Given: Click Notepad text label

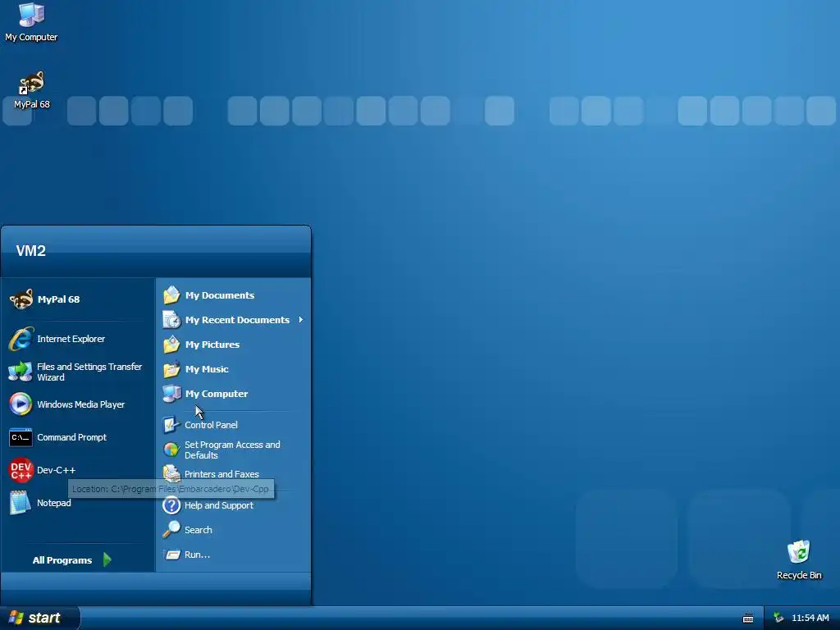Looking at the screenshot, I should [54, 503].
